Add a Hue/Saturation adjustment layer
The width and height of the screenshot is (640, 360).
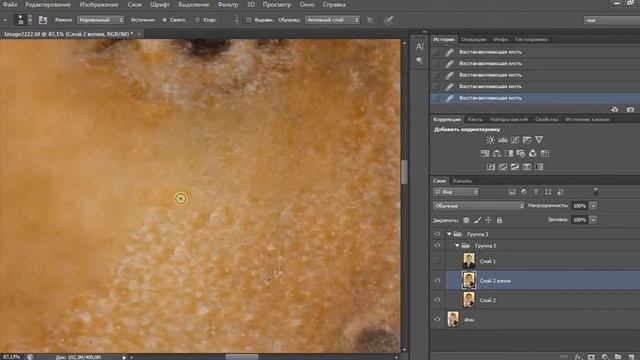(x=484, y=153)
